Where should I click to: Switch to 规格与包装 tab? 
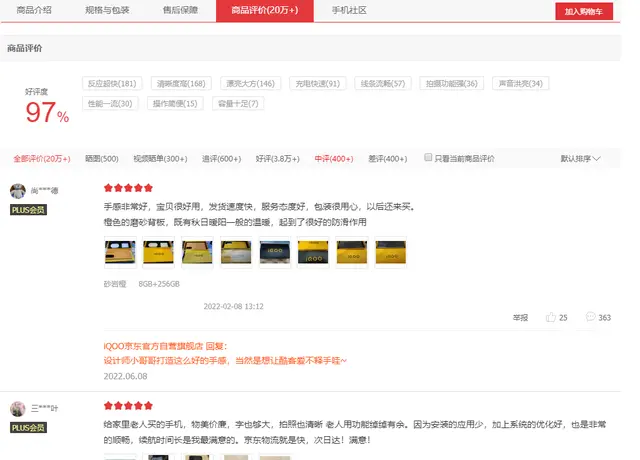click(x=107, y=10)
